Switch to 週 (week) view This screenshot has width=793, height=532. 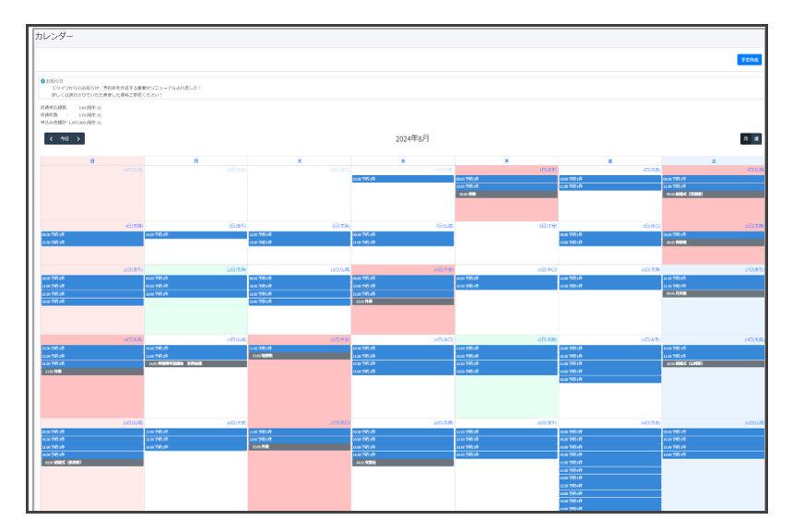pyautogui.click(x=757, y=139)
